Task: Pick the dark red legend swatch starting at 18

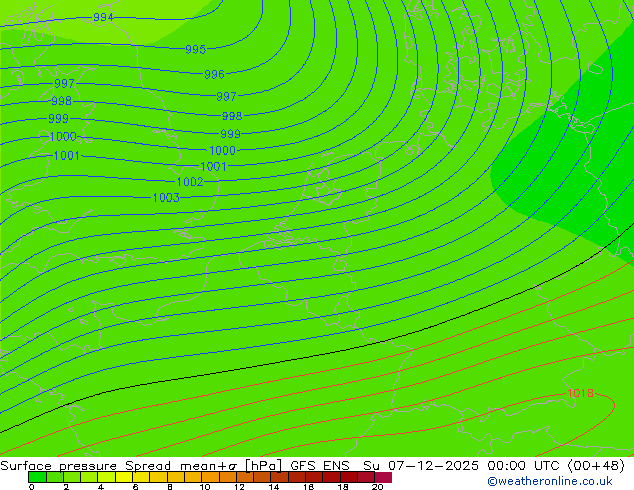Action: (349, 477)
